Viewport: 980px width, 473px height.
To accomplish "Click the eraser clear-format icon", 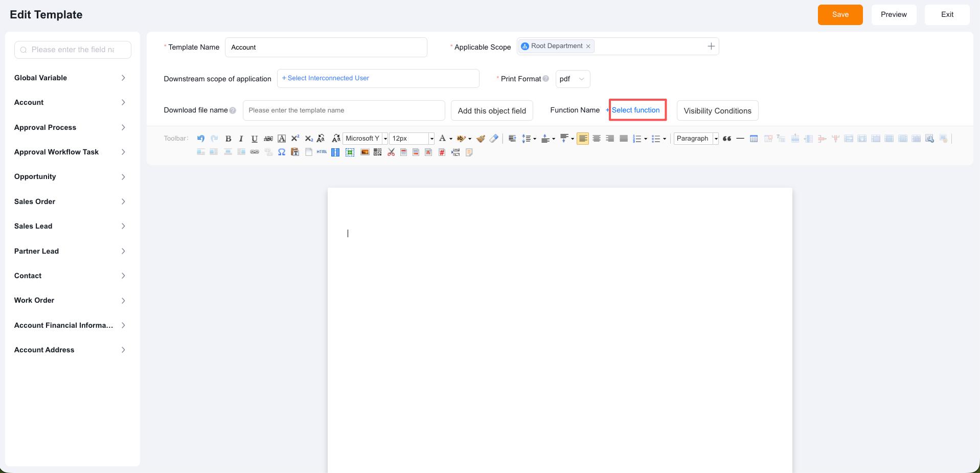I will (494, 139).
